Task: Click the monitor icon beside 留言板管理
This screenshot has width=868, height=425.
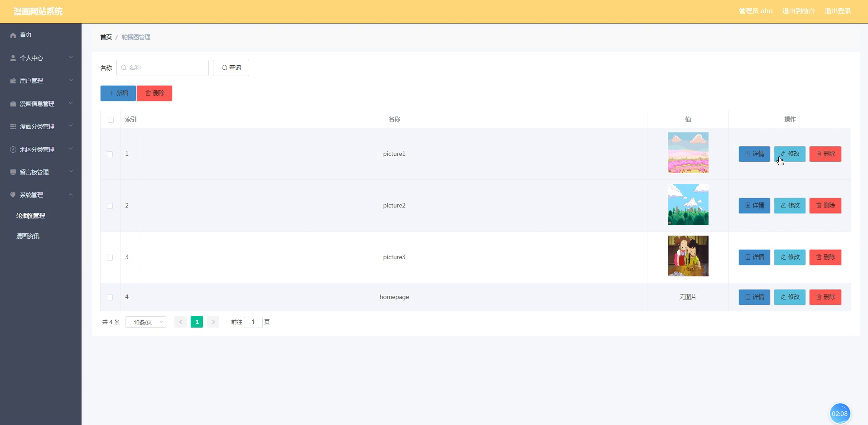Action: [13, 172]
